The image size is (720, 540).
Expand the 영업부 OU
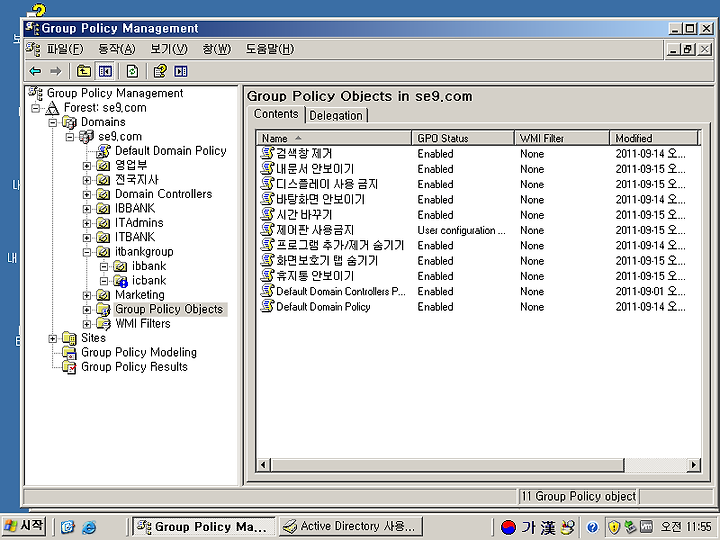click(x=86, y=166)
